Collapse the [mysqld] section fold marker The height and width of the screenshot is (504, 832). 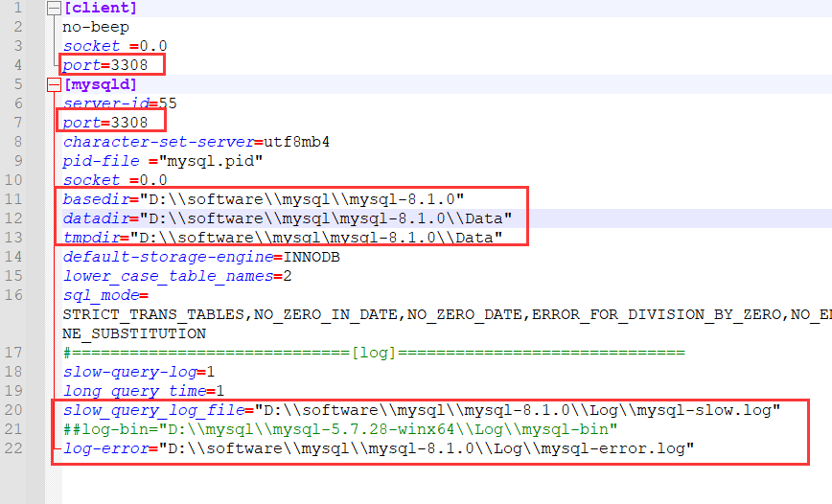[x=54, y=84]
